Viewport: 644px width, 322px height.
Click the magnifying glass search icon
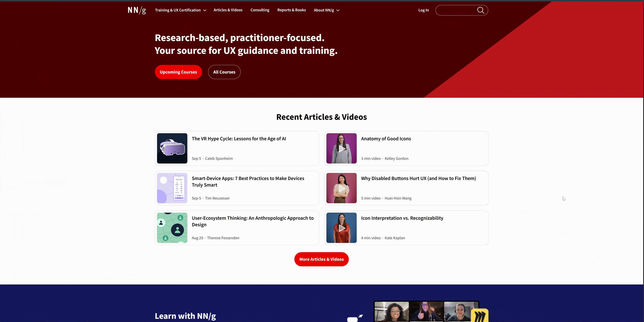[481, 10]
